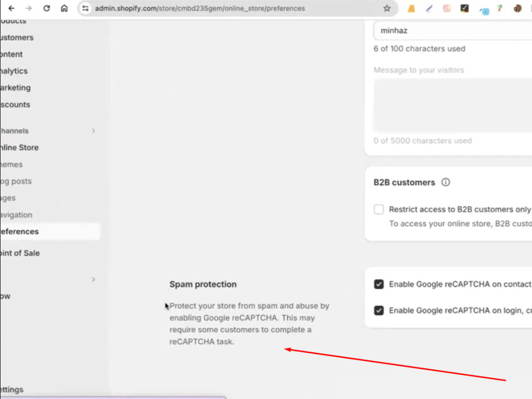Image resolution: width=532 pixels, height=399 pixels.
Task: Click the '0 of 5000 characters used' text
Action: [423, 141]
